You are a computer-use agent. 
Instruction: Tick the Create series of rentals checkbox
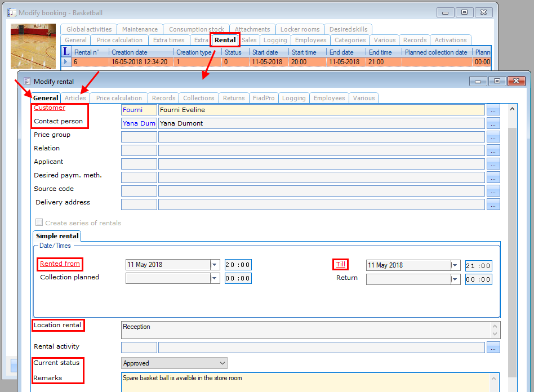coord(39,222)
